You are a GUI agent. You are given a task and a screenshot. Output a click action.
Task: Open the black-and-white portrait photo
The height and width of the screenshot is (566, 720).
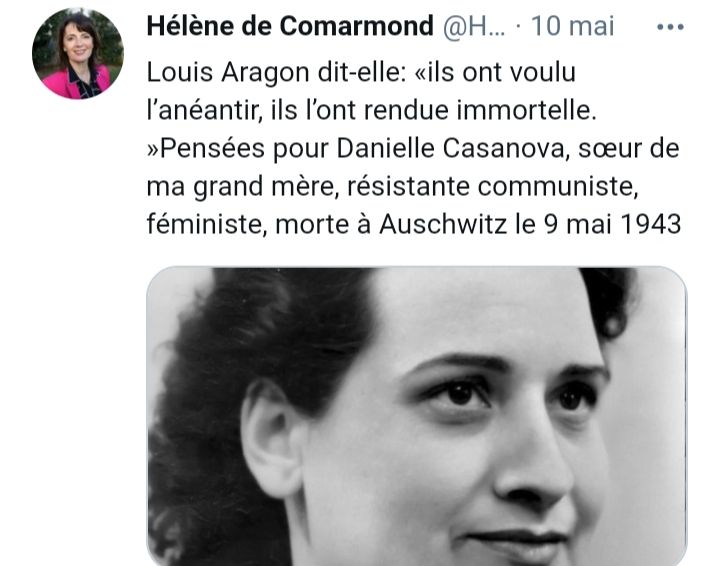417,416
